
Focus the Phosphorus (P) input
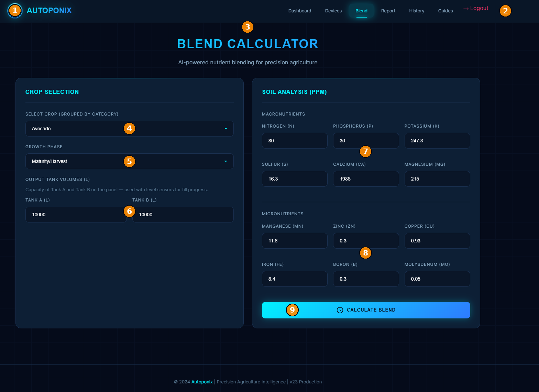366,141
